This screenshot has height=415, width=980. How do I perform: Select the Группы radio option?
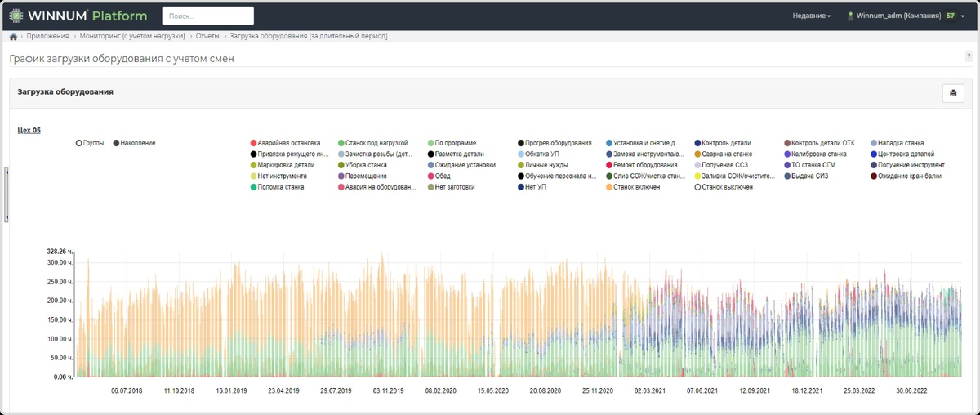coord(79,143)
